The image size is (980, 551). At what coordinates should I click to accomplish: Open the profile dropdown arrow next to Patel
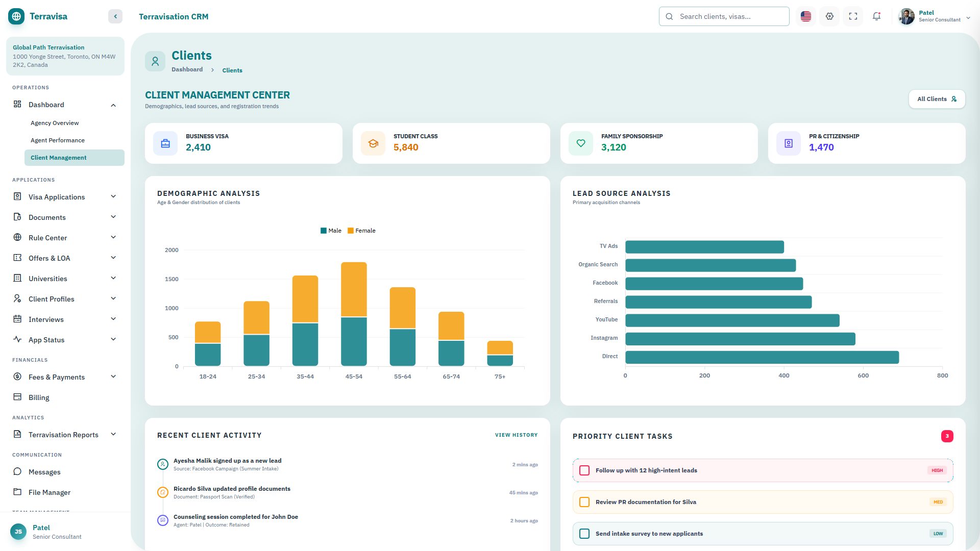968,18
